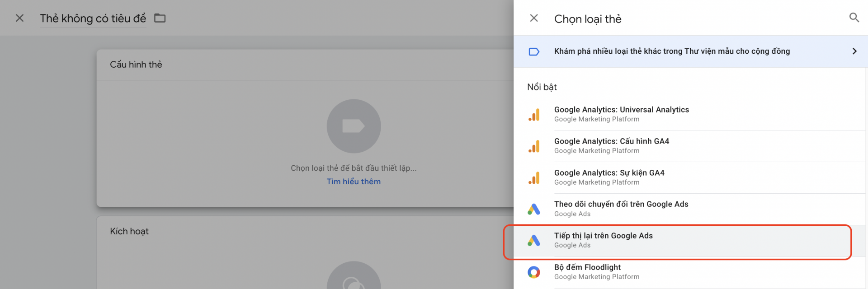Click the Floodlight counter circle icon

[534, 272]
